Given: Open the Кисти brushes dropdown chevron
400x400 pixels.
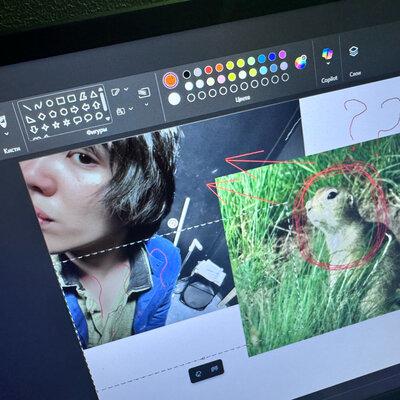Looking at the screenshot, I should click(7, 134).
